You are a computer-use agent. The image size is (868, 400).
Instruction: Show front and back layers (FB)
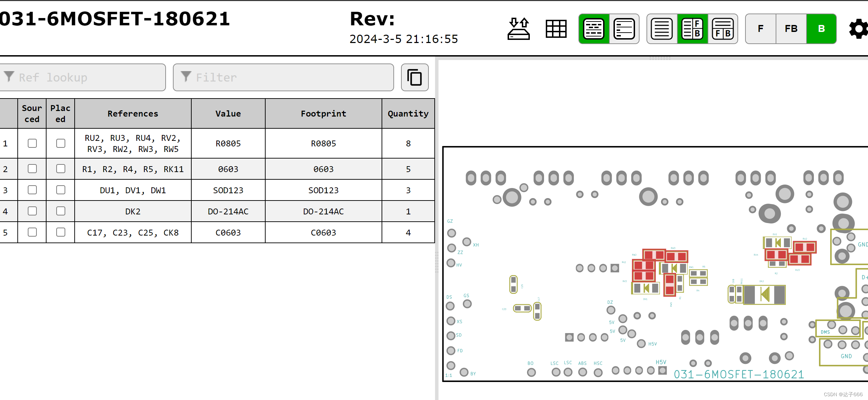point(791,29)
